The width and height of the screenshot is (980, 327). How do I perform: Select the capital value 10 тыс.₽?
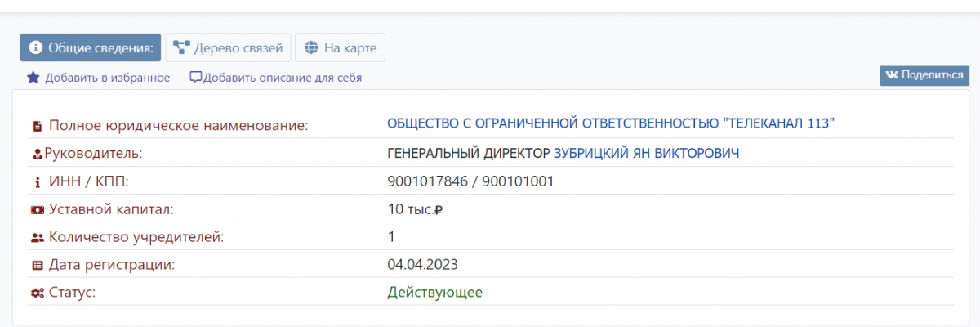pyautogui.click(x=415, y=209)
